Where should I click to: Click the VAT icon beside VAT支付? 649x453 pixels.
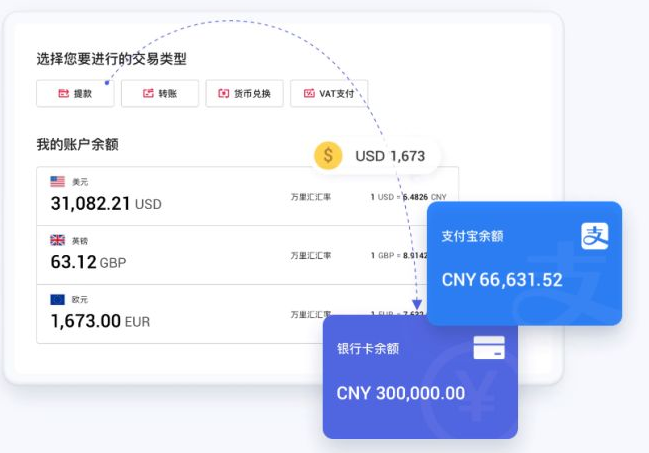(x=309, y=94)
